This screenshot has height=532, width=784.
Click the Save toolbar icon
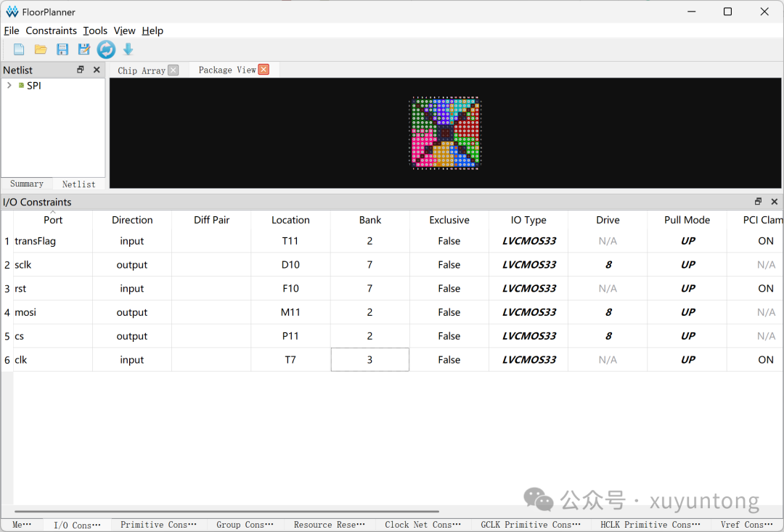pyautogui.click(x=62, y=49)
